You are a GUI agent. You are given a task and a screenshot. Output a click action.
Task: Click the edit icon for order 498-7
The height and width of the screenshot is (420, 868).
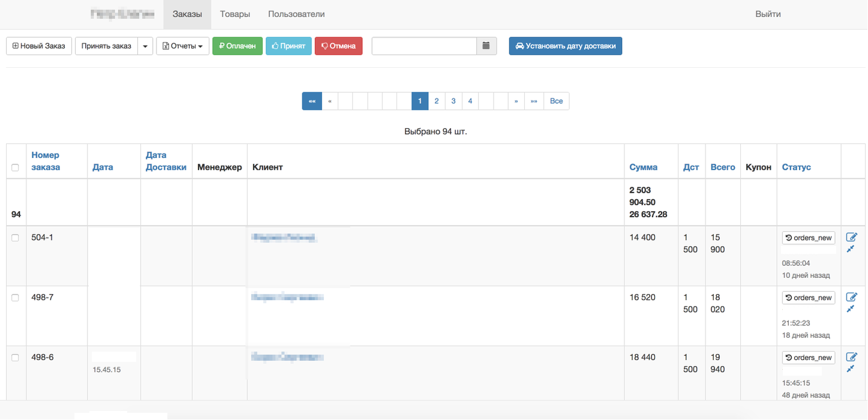click(x=851, y=297)
